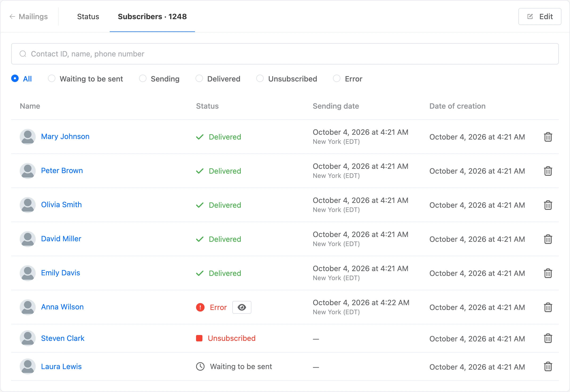Open Mary Johnson's contact link
Image resolution: width=570 pixels, height=392 pixels.
coord(65,136)
